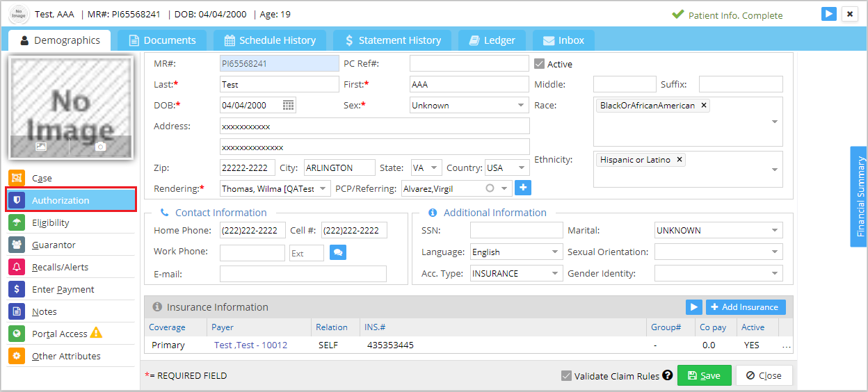Toggle the Active checkbox
Screen dimensions: 868x392
pyautogui.click(x=539, y=64)
